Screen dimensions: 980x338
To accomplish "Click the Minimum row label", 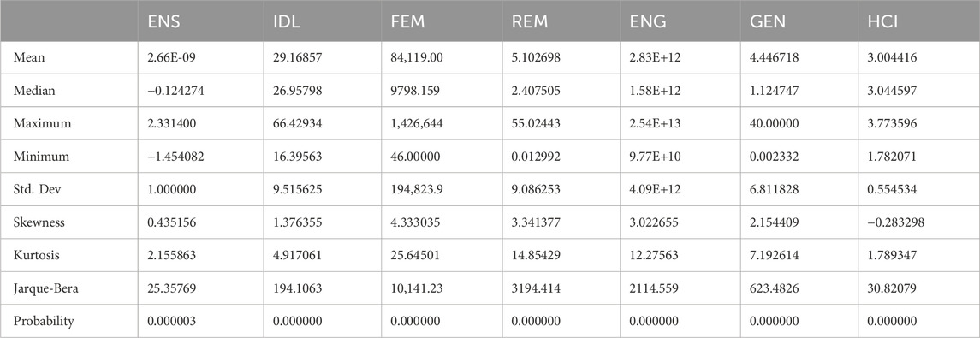I will 38,157.
